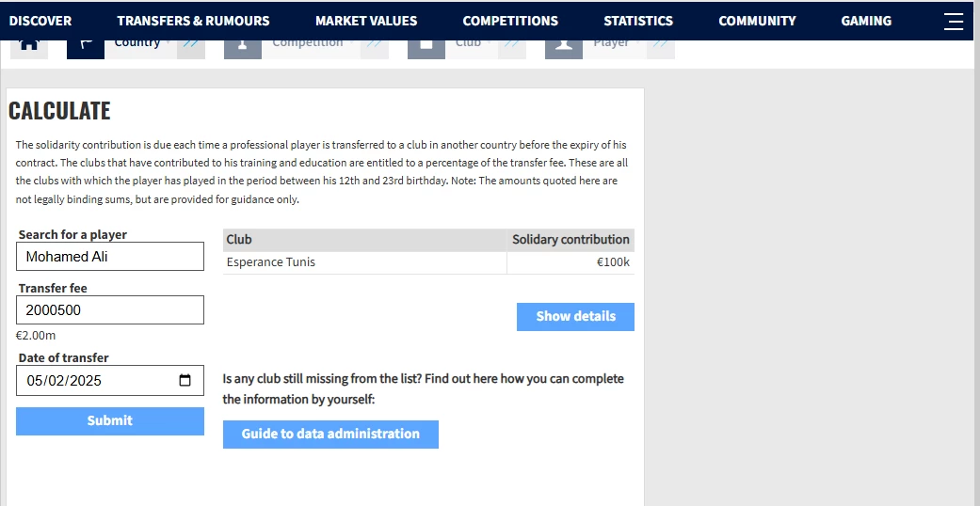Viewport: 980px width, 506px height.
Task: Open the Statistics menu
Action: pos(638,21)
